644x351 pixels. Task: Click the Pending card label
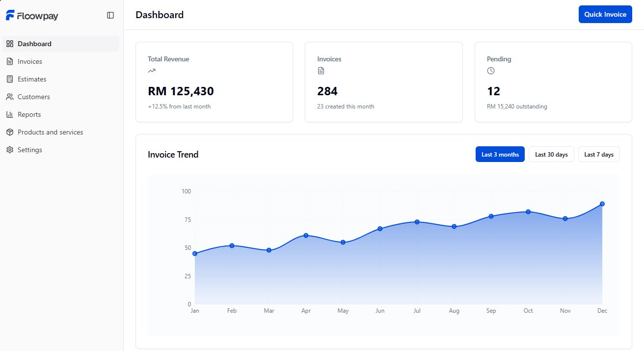pyautogui.click(x=499, y=59)
